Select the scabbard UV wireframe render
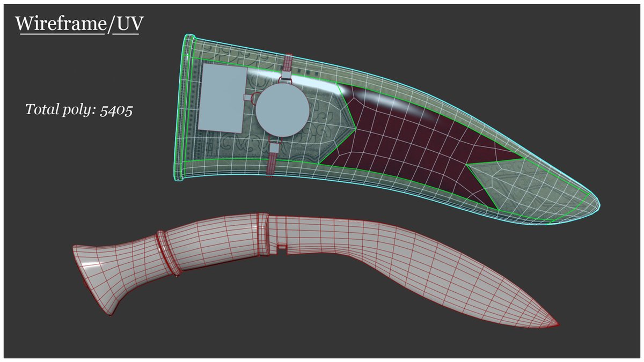This screenshot has width=644, height=362. pyautogui.click(x=387, y=129)
